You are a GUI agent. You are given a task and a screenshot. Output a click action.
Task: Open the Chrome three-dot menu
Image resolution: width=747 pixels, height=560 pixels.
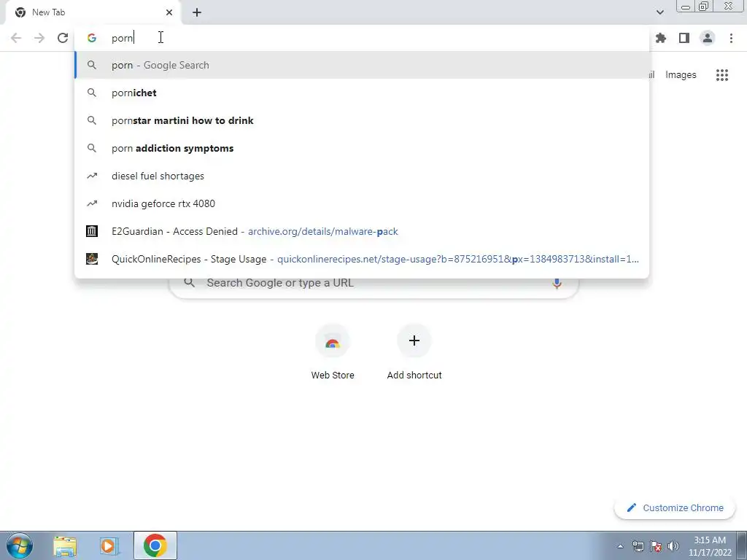click(731, 38)
